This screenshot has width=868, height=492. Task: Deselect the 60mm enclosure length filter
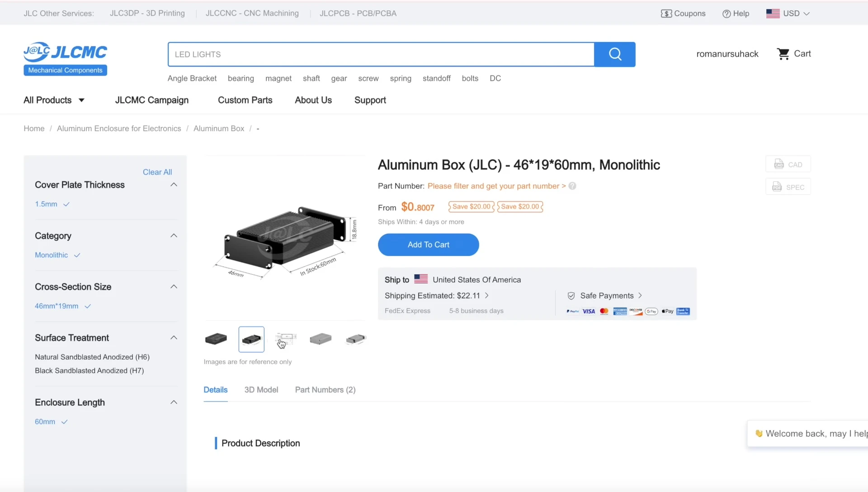(x=51, y=421)
